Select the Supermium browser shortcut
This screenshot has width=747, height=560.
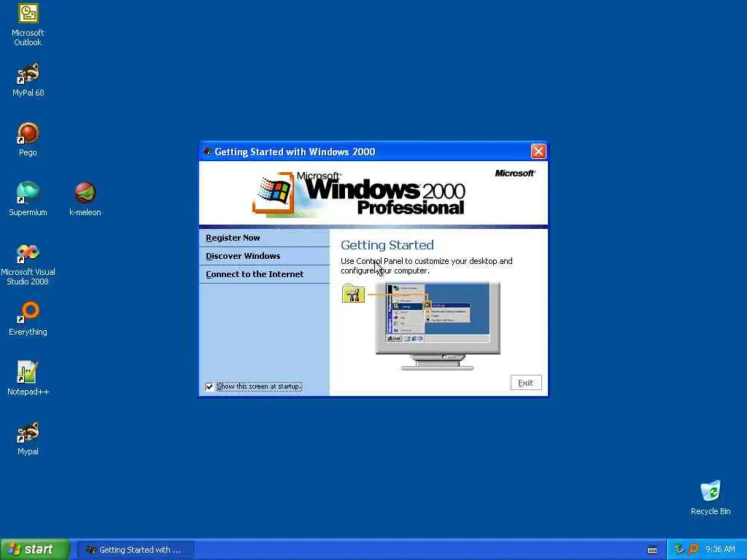(28, 199)
